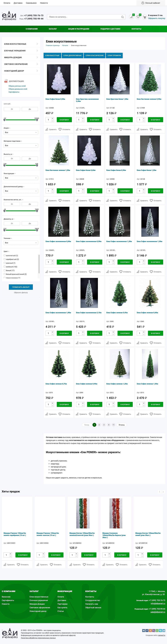Viewport: 167px width, 644px height.
Task: Open the VK social icon in footer
Action: tap(143, 630)
